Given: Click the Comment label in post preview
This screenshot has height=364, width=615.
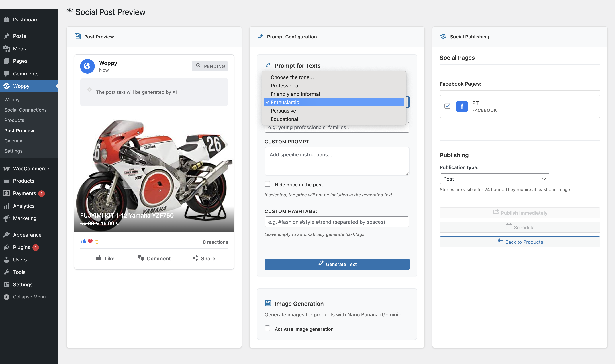Looking at the screenshot, I should click(159, 259).
